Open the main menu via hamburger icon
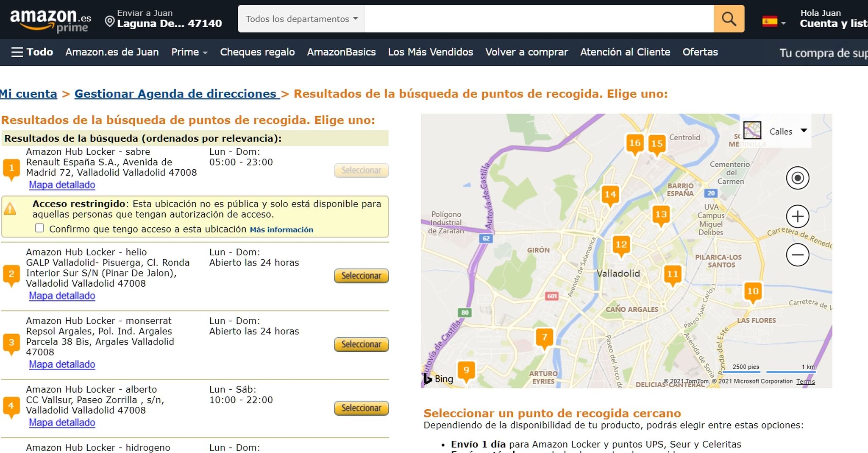The image size is (868, 453). point(17,52)
